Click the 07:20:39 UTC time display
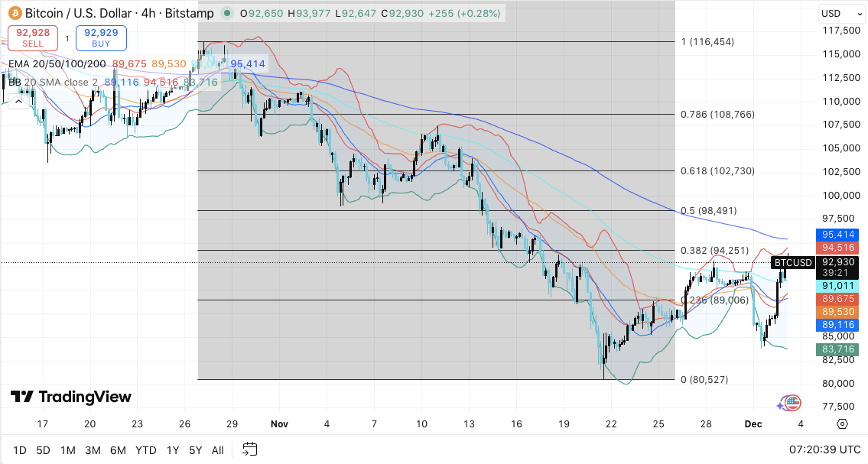The width and height of the screenshot is (868, 464). pos(826,451)
